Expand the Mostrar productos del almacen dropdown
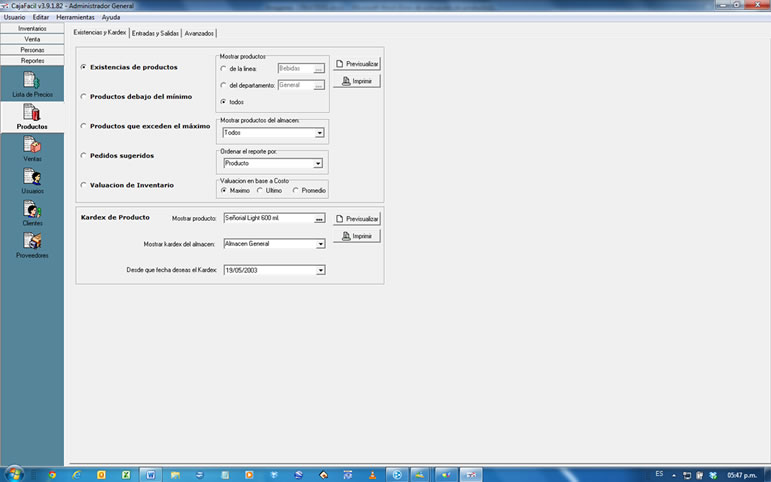This screenshot has width=771, height=482. [x=319, y=132]
